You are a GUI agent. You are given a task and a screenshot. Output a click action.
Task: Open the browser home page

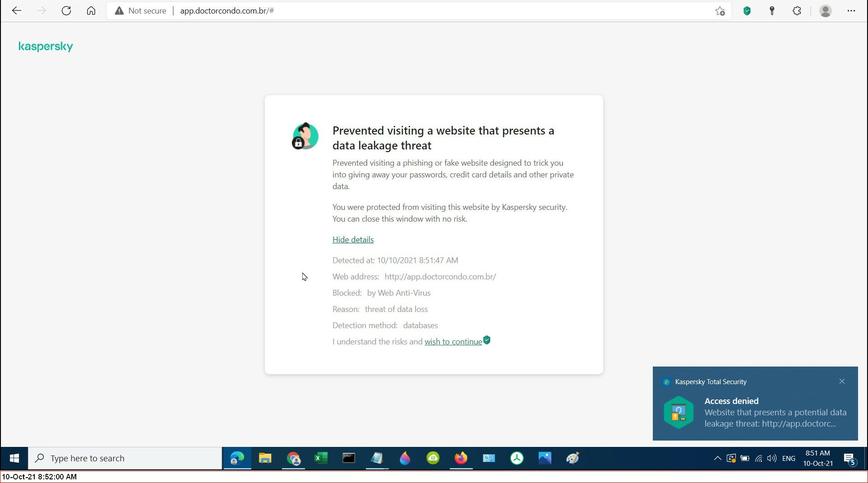coord(91,11)
